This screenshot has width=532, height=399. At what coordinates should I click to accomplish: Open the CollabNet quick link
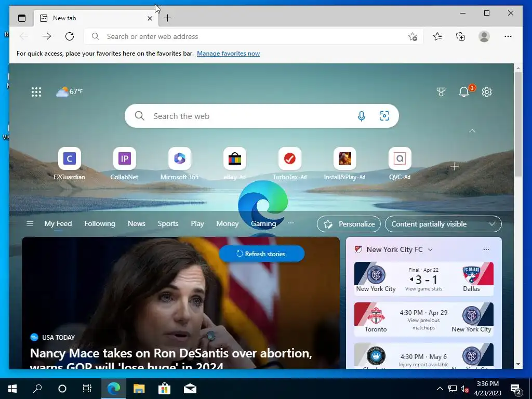click(x=124, y=164)
